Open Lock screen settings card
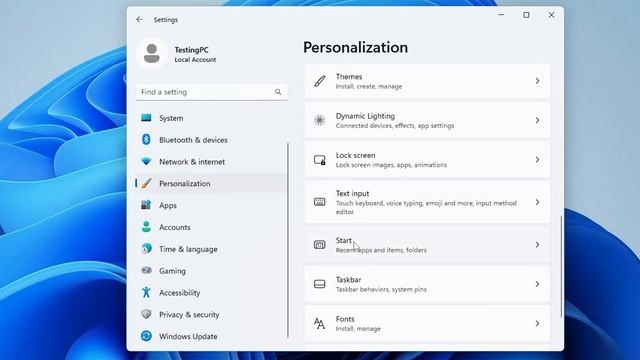640x360 pixels. [x=427, y=160]
